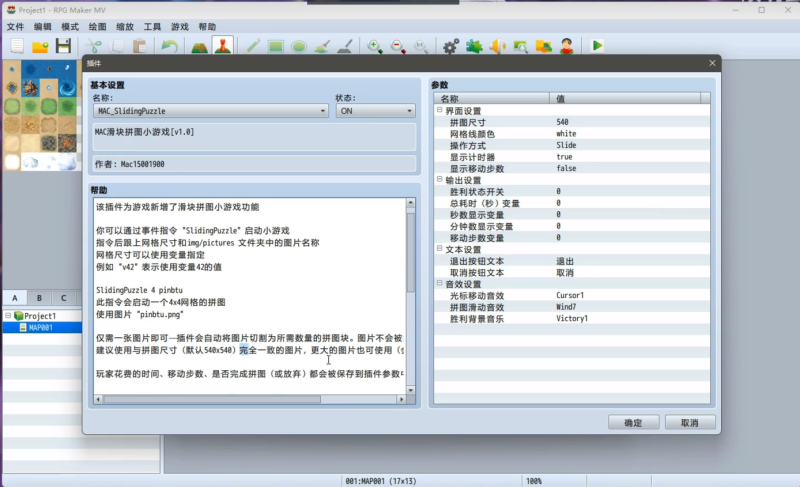
Task: Open the Plugin Manager puzzle icon
Action: click(474, 46)
